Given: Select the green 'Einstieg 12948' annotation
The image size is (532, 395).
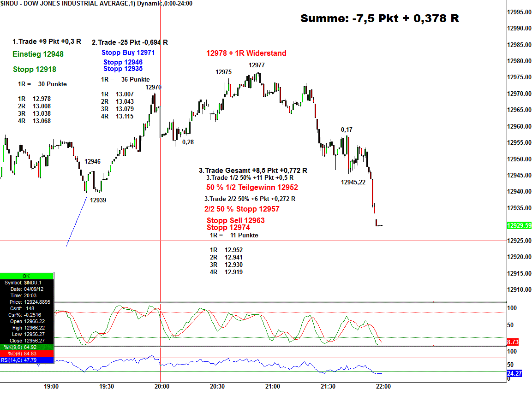Looking at the screenshot, I should point(38,54).
